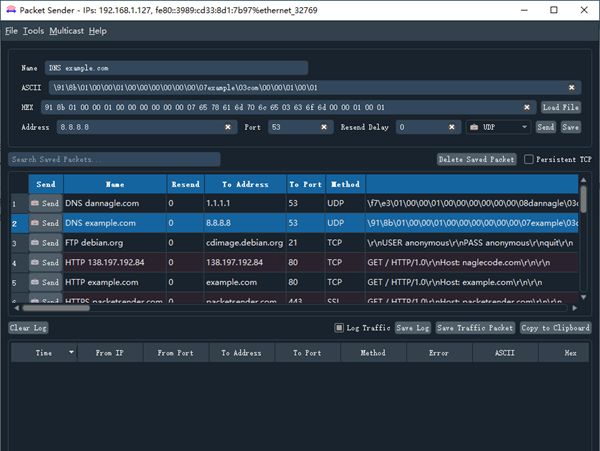
Task: Clear the Port field with its X icon
Action: coord(324,127)
